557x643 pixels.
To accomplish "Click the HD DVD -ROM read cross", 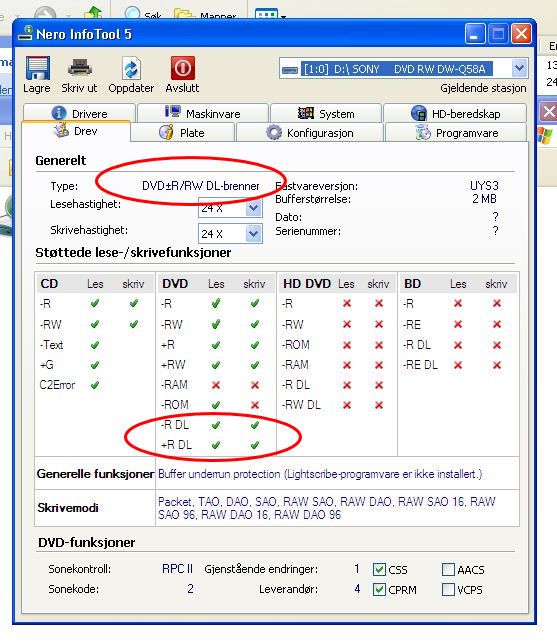I will (347, 345).
